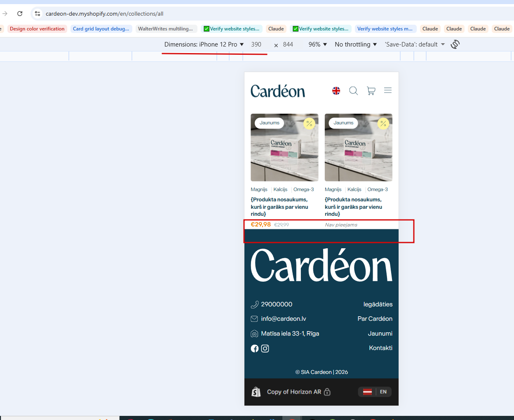514x420 pixels.
Task: Click the €29,98 sale price
Action: pyautogui.click(x=261, y=224)
